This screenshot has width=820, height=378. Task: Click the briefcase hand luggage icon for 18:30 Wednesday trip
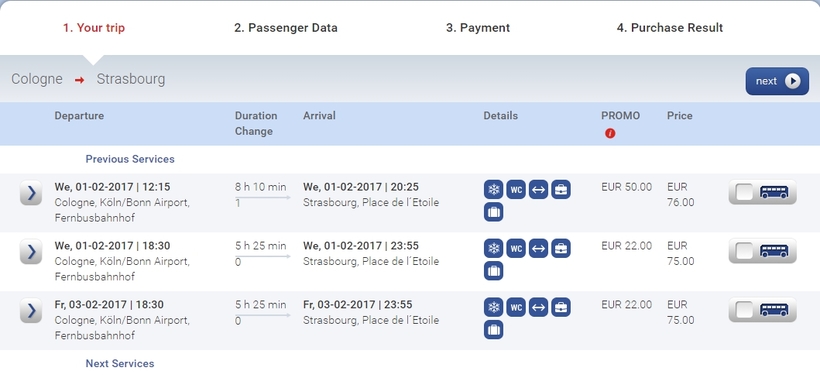point(561,248)
